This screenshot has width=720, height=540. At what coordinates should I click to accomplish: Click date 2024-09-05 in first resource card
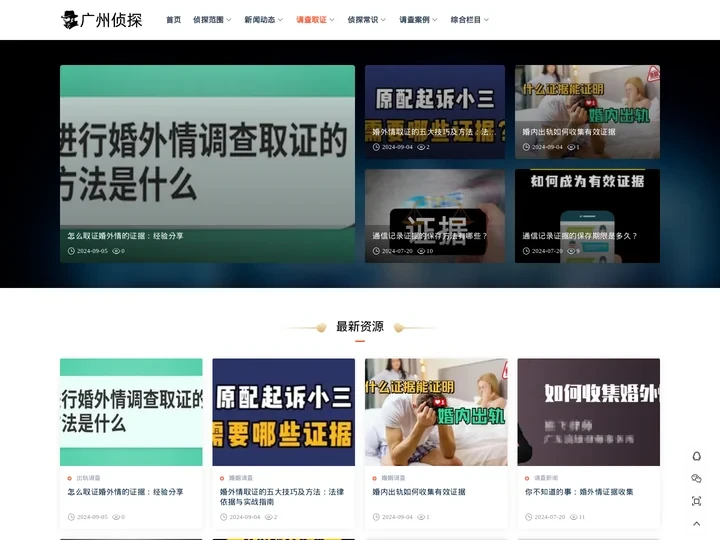point(92,517)
